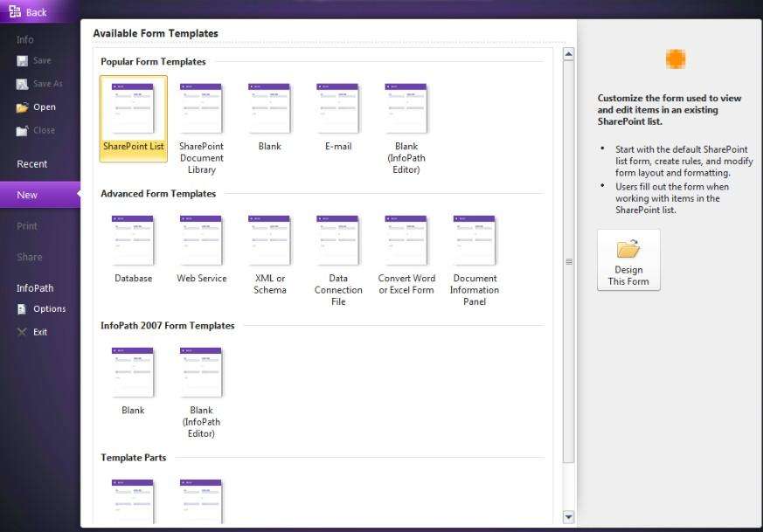The height and width of the screenshot is (532, 763).
Task: Click Open in the left menu
Action: click(x=43, y=107)
